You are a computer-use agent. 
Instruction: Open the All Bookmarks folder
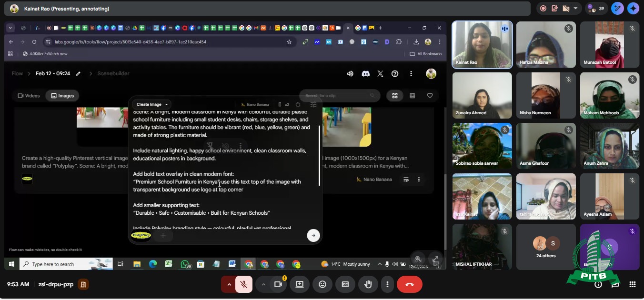426,54
